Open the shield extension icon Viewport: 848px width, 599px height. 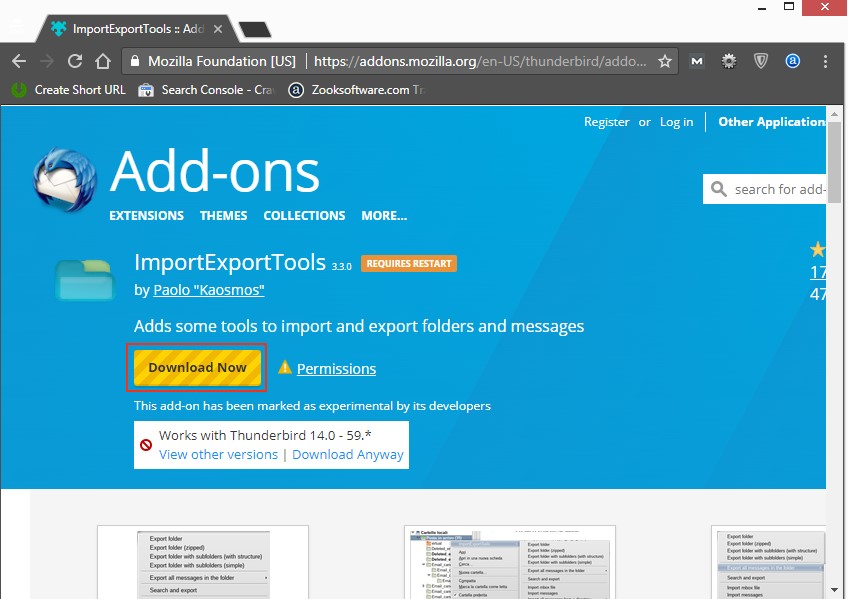(761, 61)
